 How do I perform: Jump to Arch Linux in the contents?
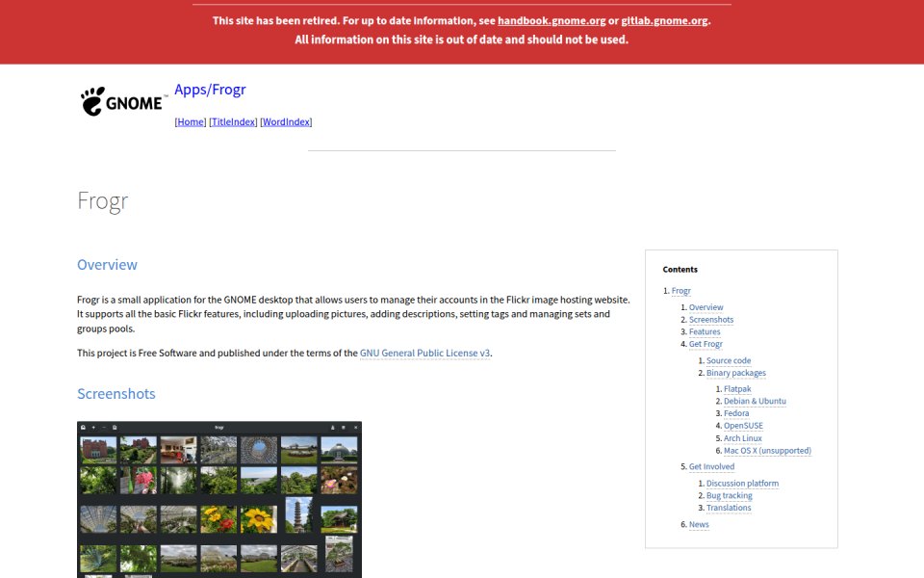(743, 438)
